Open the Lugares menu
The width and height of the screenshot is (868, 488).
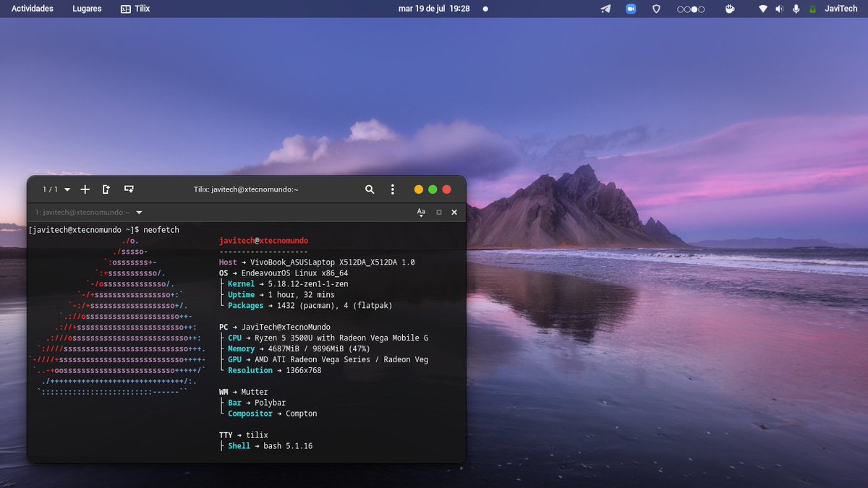pos(86,9)
